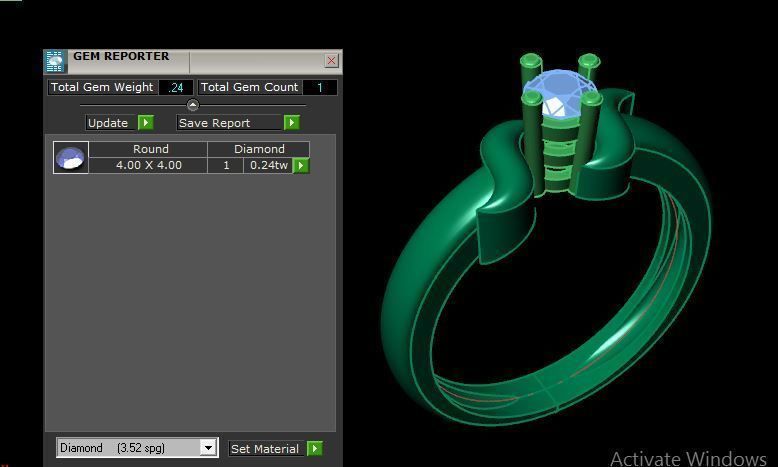
Task: Click the 0.24tw weight cell
Action: tap(268, 165)
